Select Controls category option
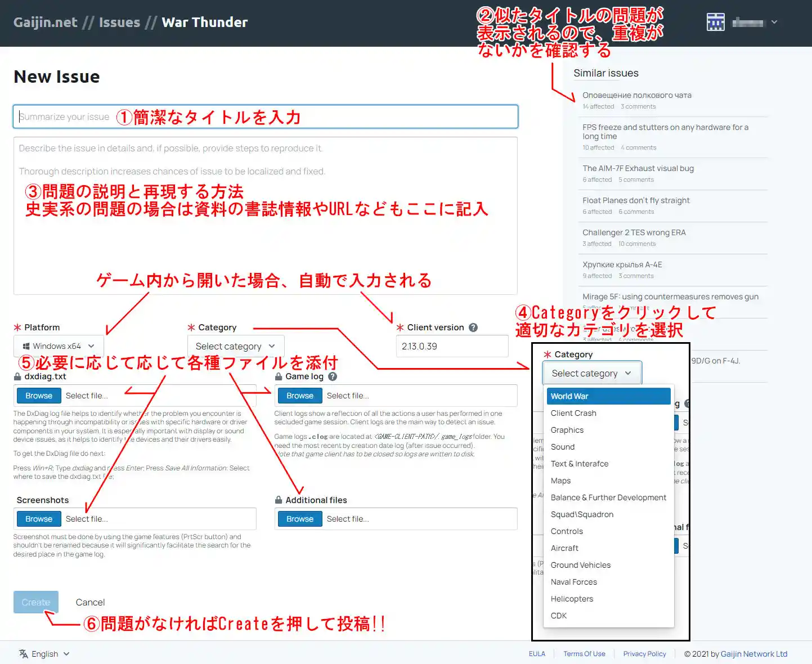812x664 pixels. (609, 531)
